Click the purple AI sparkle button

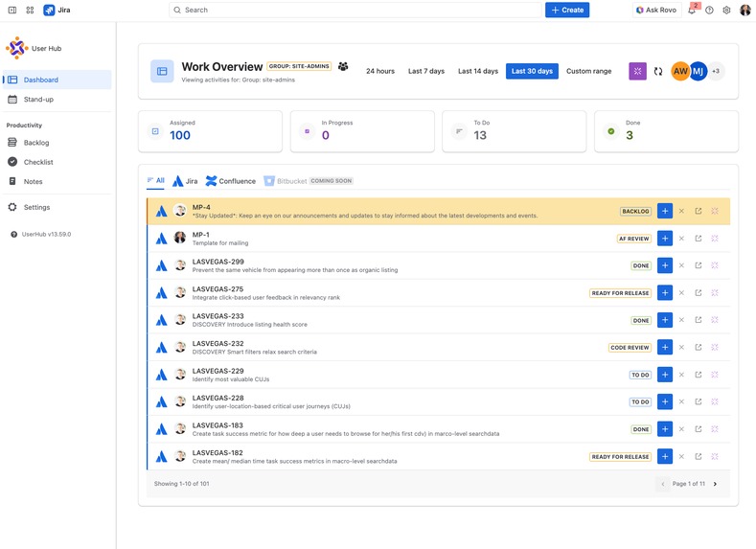pyautogui.click(x=637, y=71)
